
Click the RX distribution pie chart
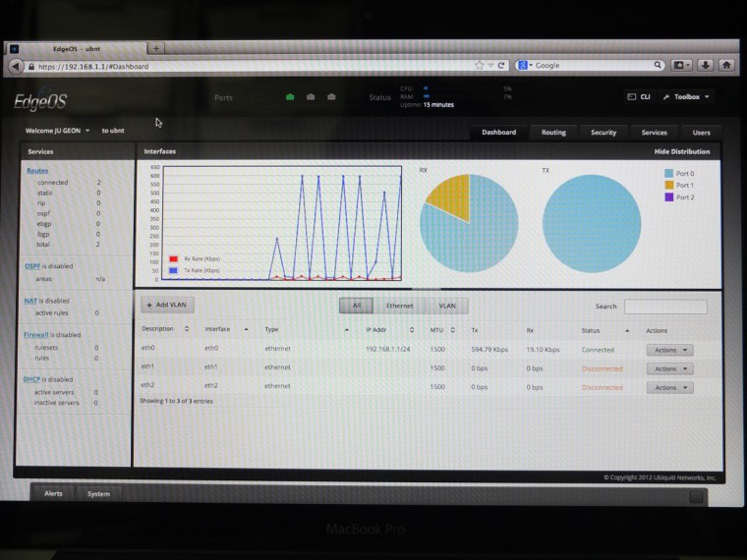tap(469, 223)
